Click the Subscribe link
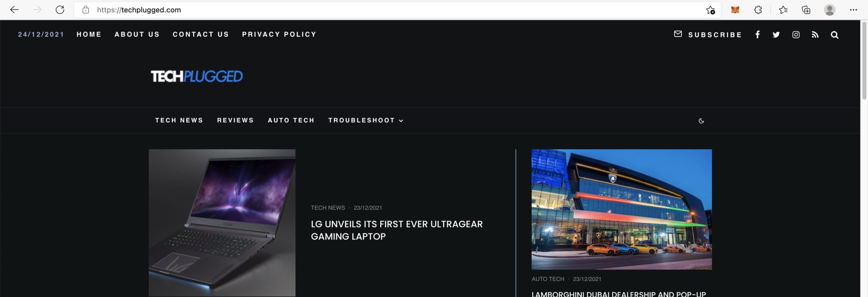This screenshot has width=868, height=297. click(715, 35)
